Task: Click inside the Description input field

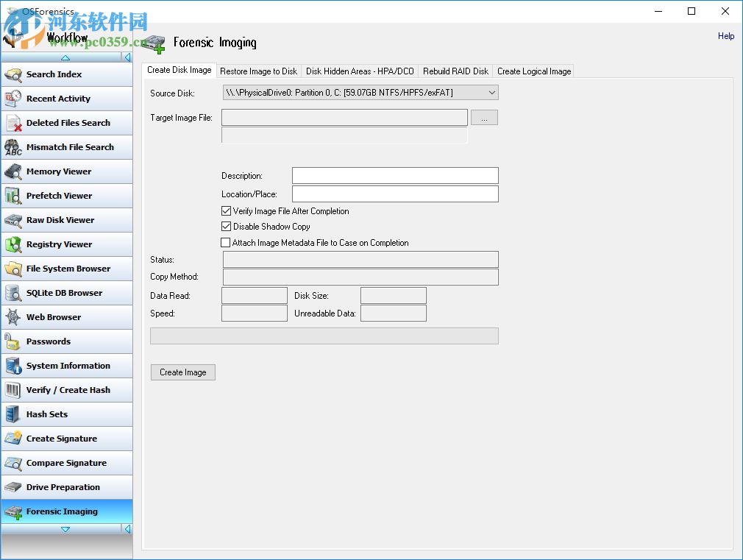Action: 394,175
